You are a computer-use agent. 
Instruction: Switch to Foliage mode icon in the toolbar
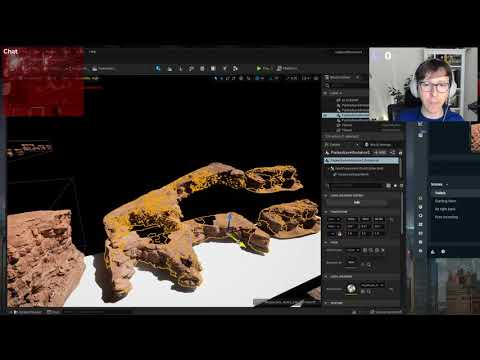pos(181,69)
